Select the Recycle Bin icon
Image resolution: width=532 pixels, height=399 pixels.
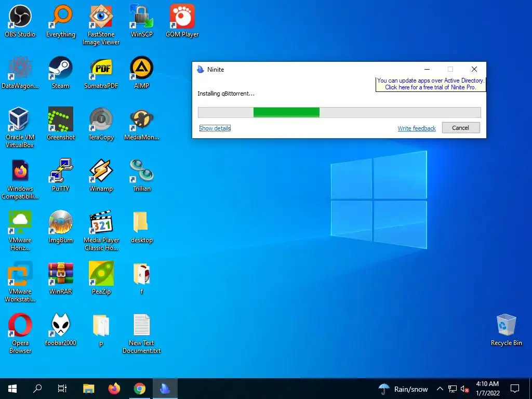tap(506, 329)
